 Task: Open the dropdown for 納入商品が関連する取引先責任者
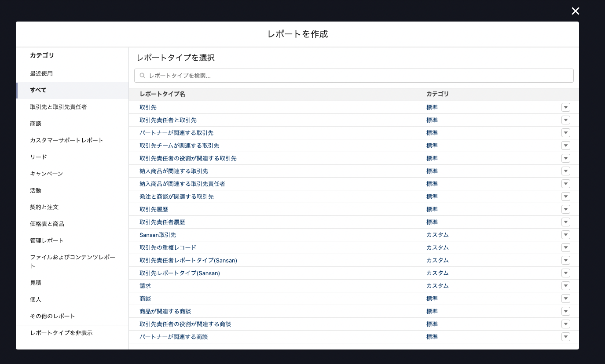pyautogui.click(x=566, y=184)
